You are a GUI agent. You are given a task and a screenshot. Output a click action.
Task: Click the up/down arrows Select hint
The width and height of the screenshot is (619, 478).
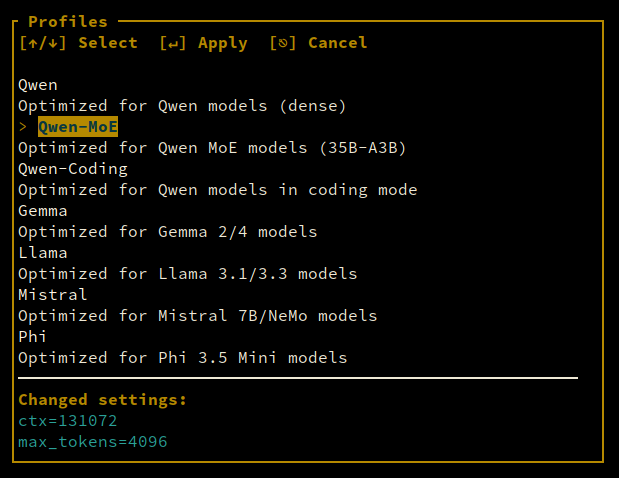click(78, 43)
